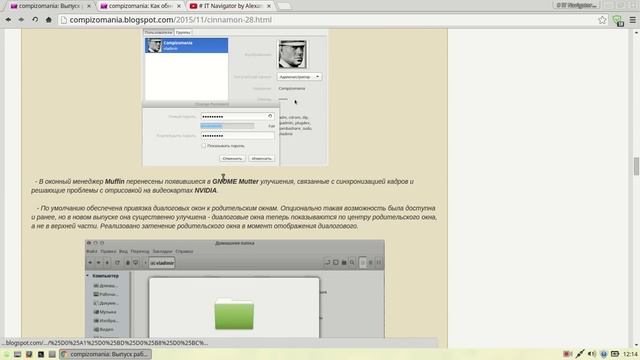Launch the Firefox launcher on the taskbar
The image size is (640, 360).
pos(29,354)
